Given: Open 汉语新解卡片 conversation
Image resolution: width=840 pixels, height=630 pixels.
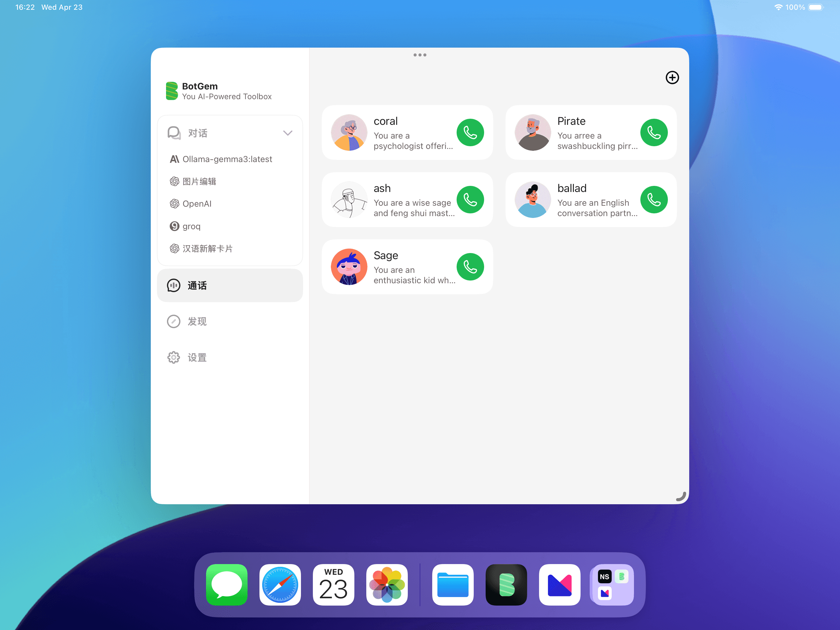Looking at the screenshot, I should 207,249.
